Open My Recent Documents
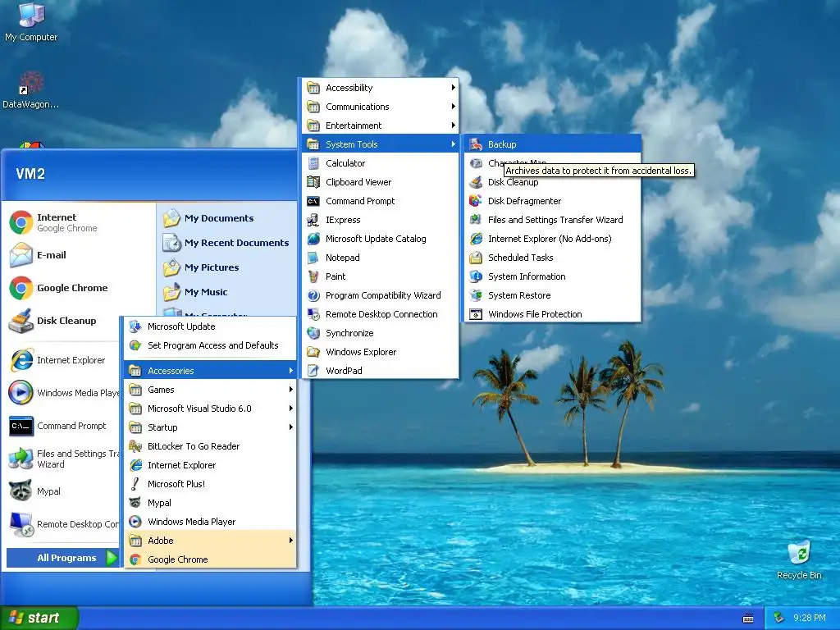The width and height of the screenshot is (840, 630). click(x=226, y=243)
